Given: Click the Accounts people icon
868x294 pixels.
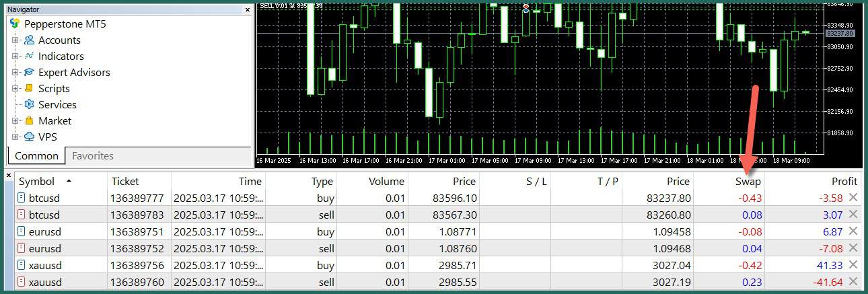Looking at the screenshot, I should pos(29,40).
